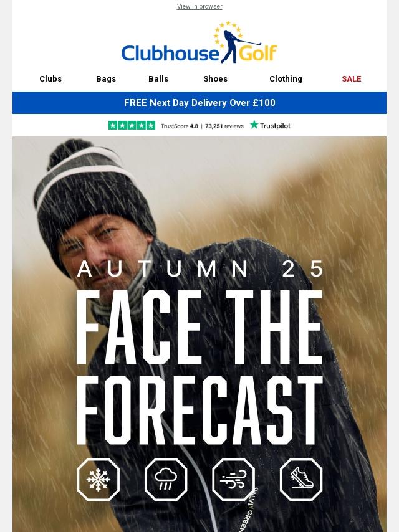Go to the Balls category
This screenshot has height=532, width=399.
158,78
